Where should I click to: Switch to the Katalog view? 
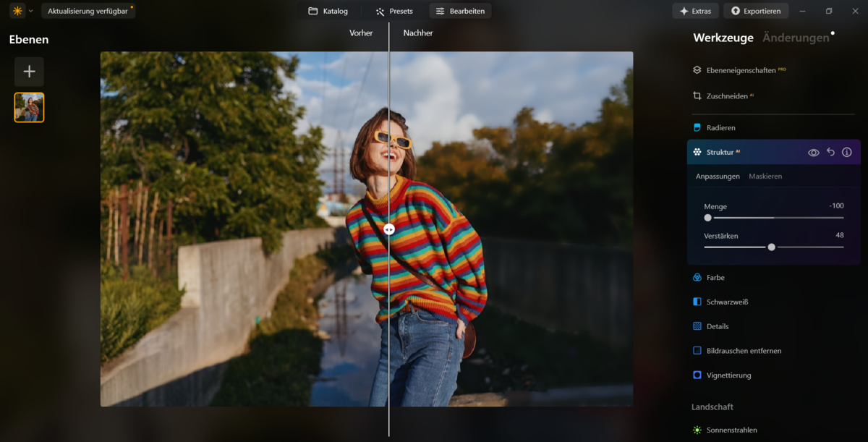click(328, 11)
